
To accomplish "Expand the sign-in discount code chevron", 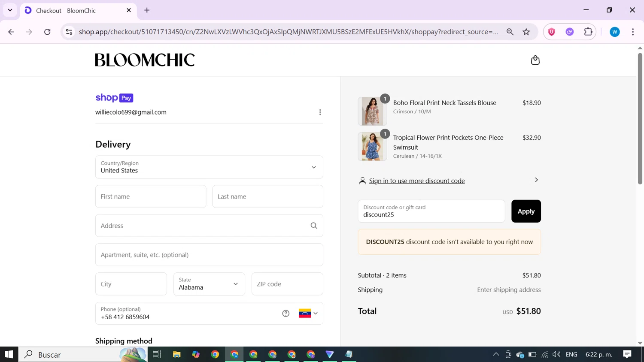I will pos(536,180).
